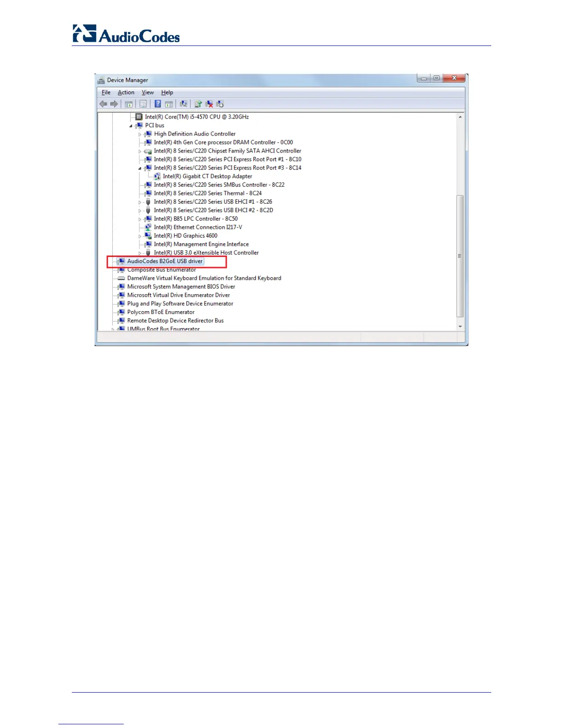Click the vertical scrollbar thumb in device tree
This screenshot has height=728, width=563.
(460, 256)
